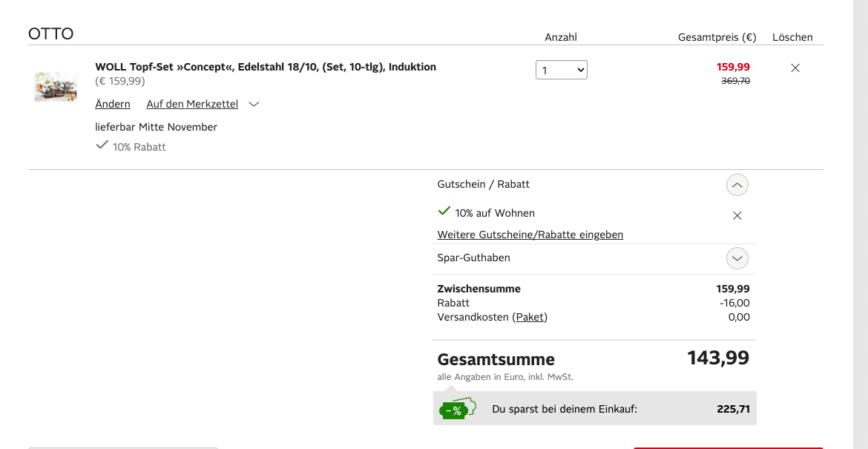Click grey checkmark next to 10% Rabatt
Viewport: 868px width, 449px height.
(x=102, y=145)
